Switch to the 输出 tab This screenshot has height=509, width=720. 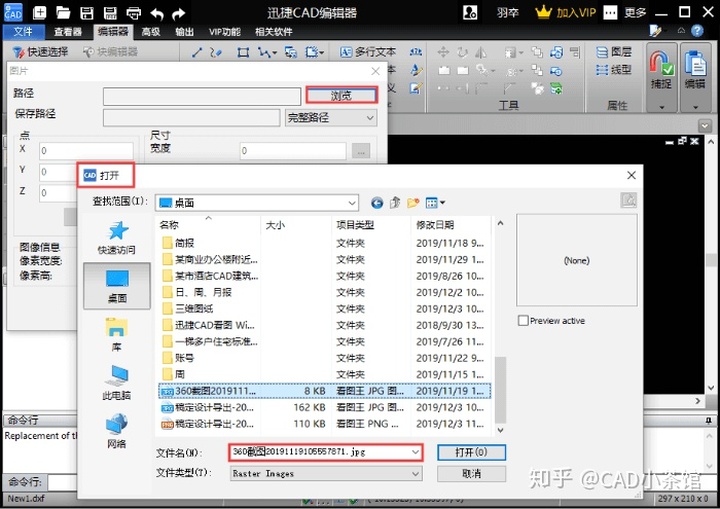[x=184, y=32]
